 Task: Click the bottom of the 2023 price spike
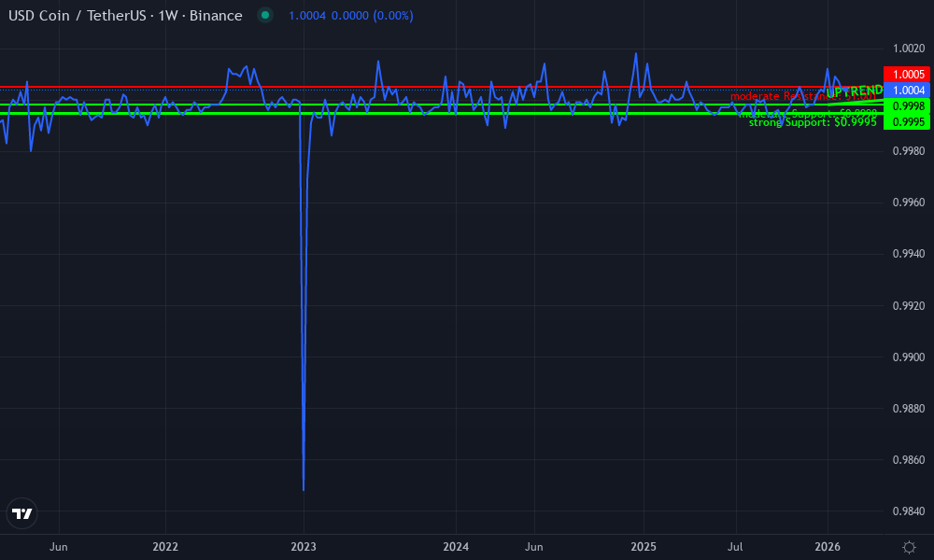pos(304,489)
